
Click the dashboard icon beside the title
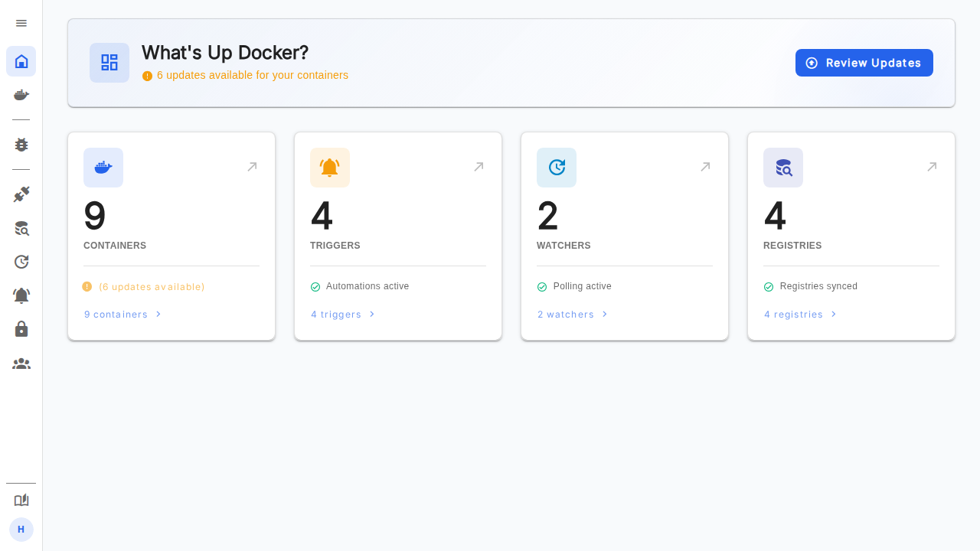tap(109, 63)
